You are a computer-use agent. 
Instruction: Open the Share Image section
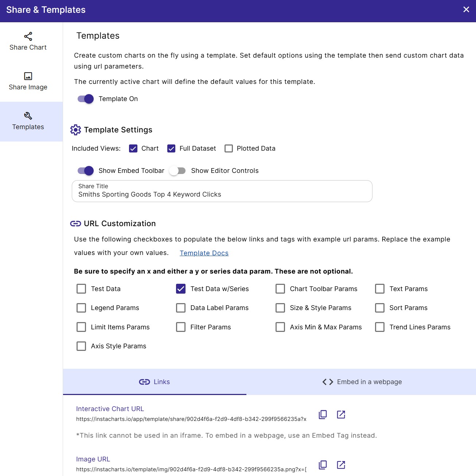[x=28, y=82]
